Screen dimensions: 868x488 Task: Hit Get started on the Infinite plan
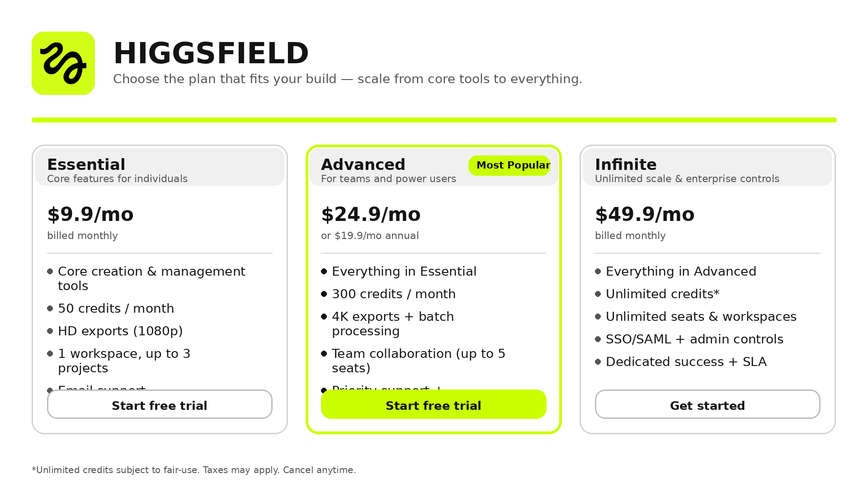(x=708, y=405)
